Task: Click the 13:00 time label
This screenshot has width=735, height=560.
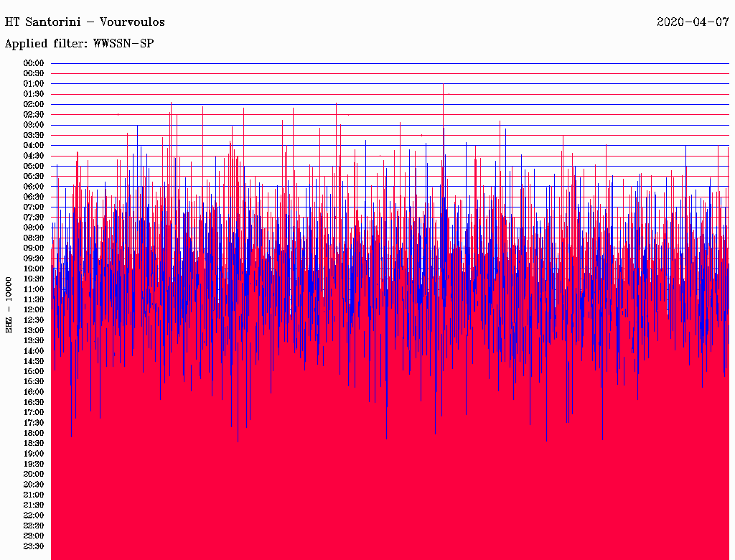Action: pyautogui.click(x=34, y=330)
